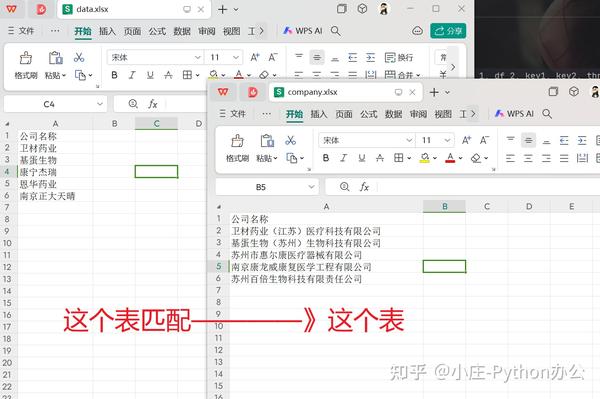The height and width of the screenshot is (399, 600).
Task: Click the Cut scissors icon in company.xlsx
Action: 290,140
